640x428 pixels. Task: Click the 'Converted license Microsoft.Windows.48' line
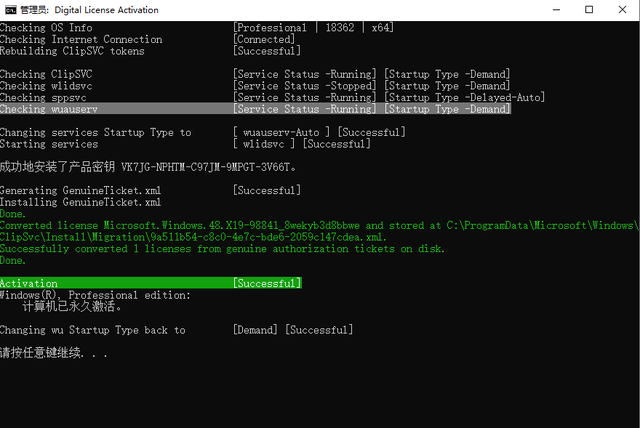pos(319,226)
